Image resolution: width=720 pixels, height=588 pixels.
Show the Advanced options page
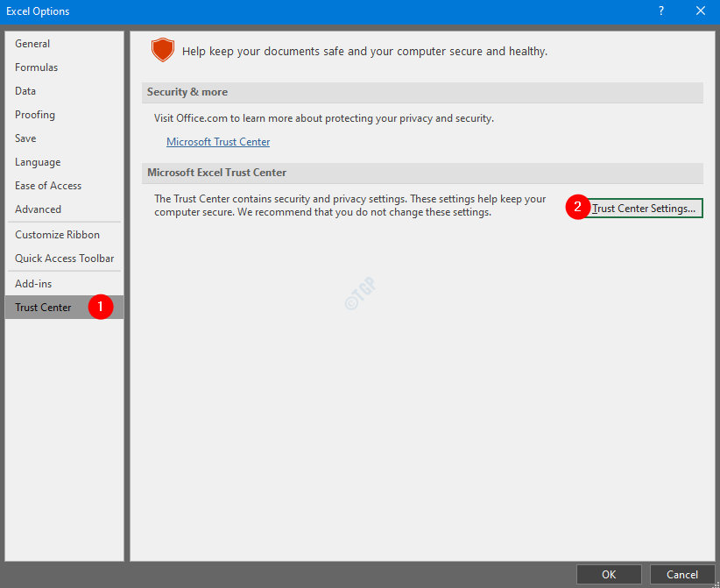(x=38, y=209)
